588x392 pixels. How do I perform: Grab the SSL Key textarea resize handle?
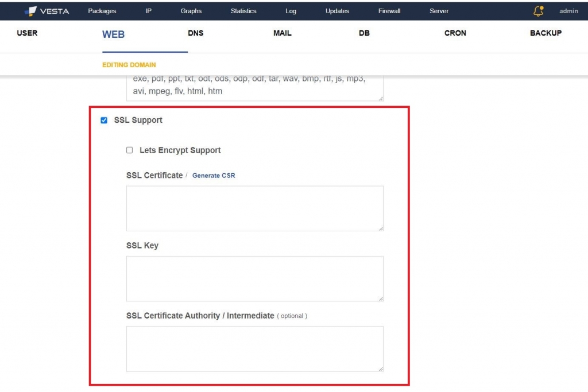click(x=381, y=298)
